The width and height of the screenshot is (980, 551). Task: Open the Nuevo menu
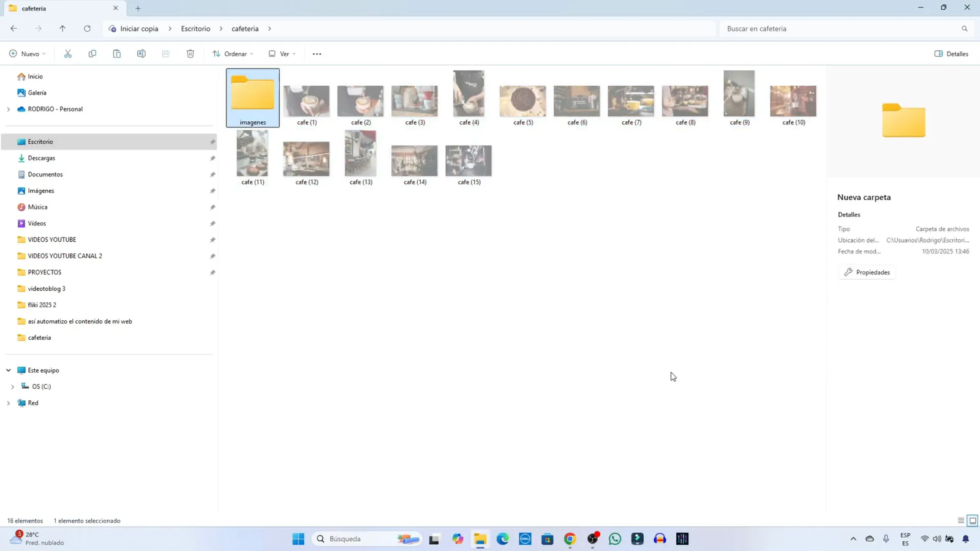[x=26, y=53]
